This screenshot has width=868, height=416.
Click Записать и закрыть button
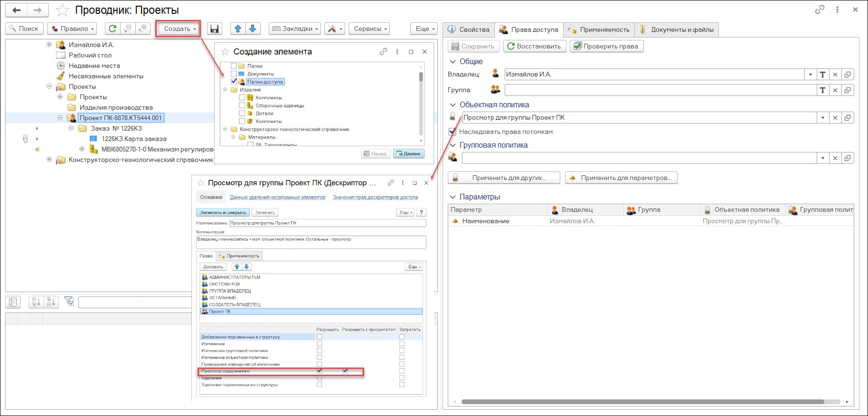[x=223, y=212]
